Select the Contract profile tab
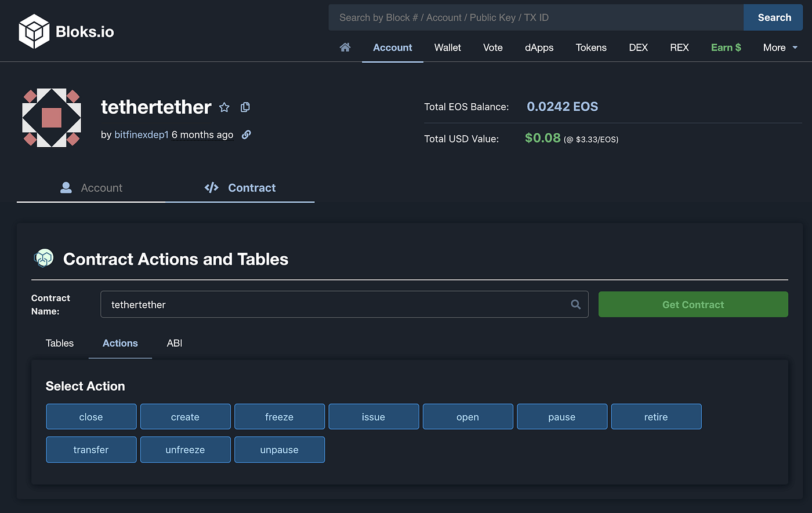The height and width of the screenshot is (513, 812). [240, 188]
